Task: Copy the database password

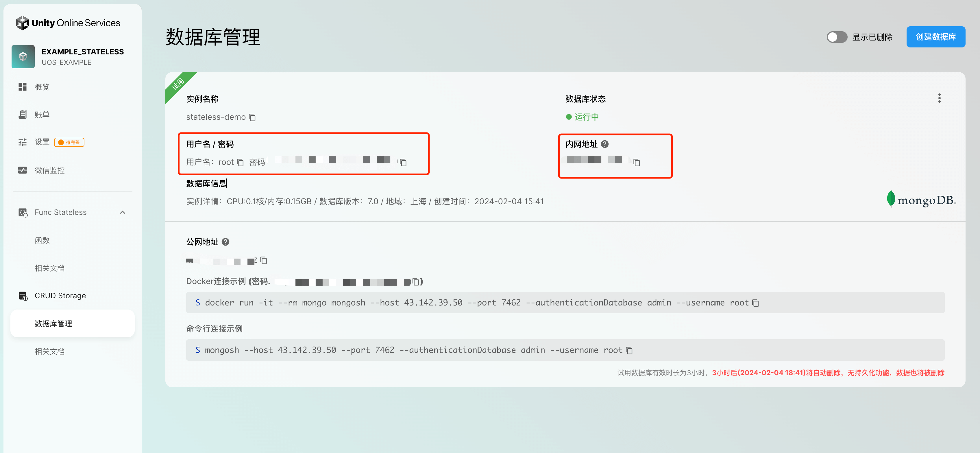Action: pyautogui.click(x=403, y=163)
